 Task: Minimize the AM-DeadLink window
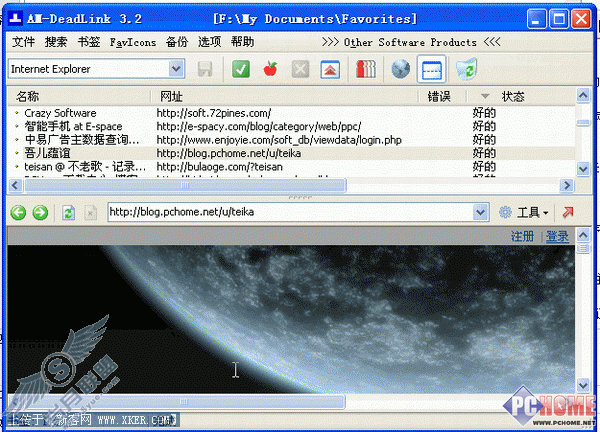point(536,18)
